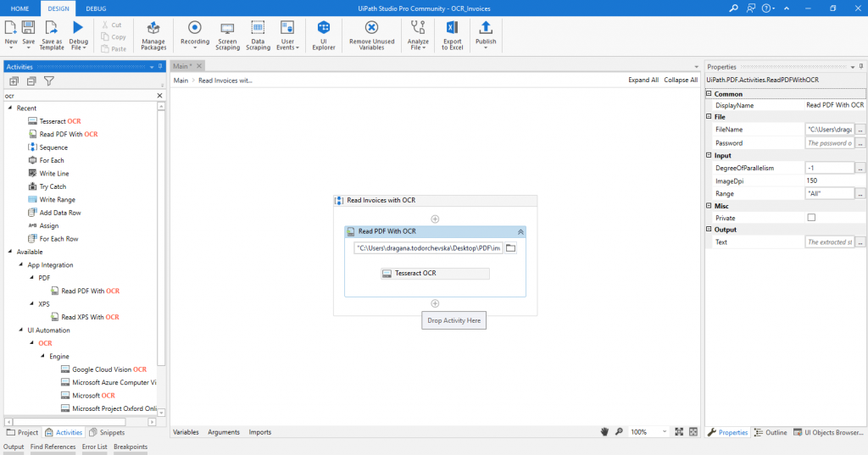Switch to the Snippets tab
This screenshot has height=455, width=868.
(x=107, y=432)
